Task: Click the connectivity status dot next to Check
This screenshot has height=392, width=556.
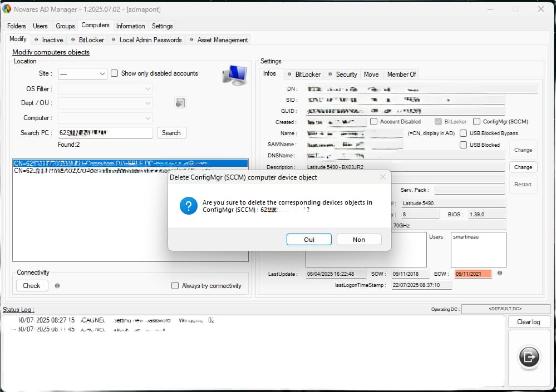Action: [x=57, y=286]
